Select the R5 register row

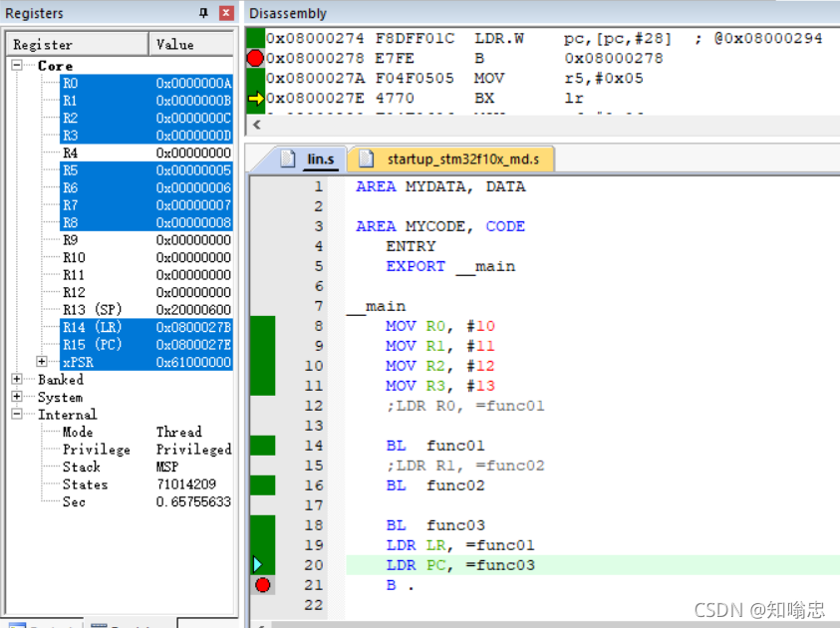click(x=146, y=170)
